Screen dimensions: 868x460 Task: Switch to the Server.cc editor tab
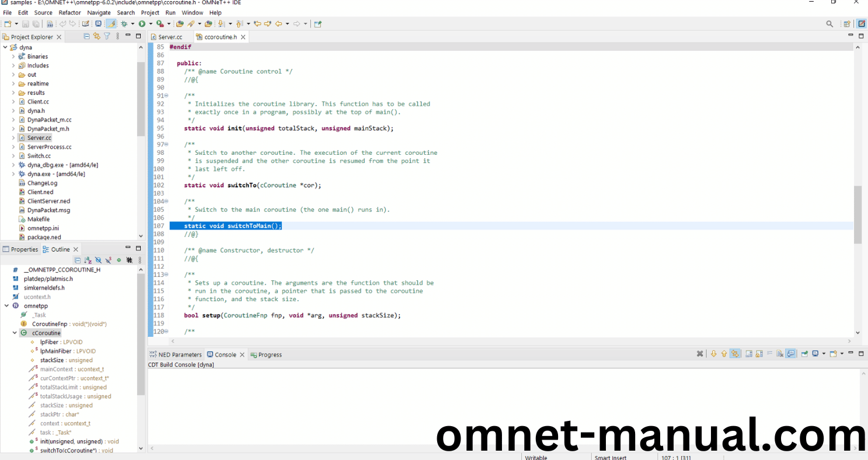(x=170, y=37)
